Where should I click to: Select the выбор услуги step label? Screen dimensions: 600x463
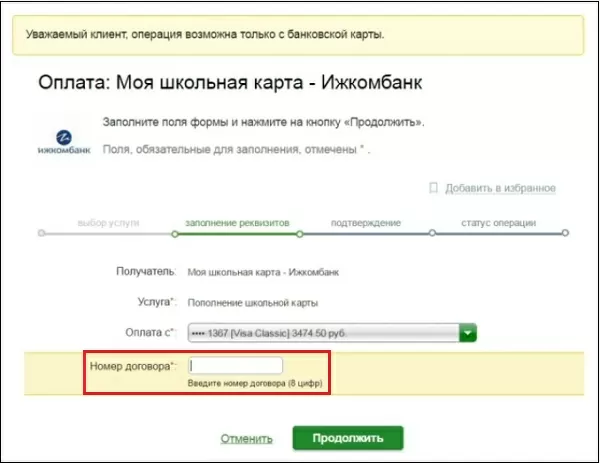pos(108,222)
